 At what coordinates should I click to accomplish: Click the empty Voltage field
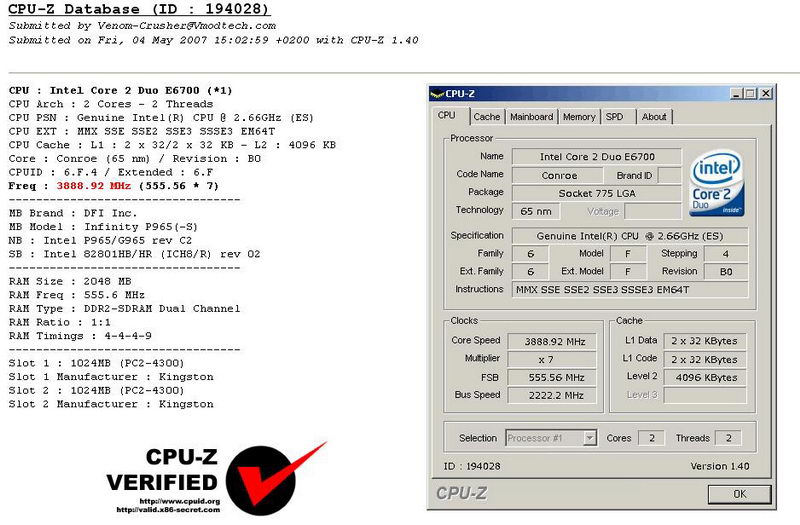[653, 211]
